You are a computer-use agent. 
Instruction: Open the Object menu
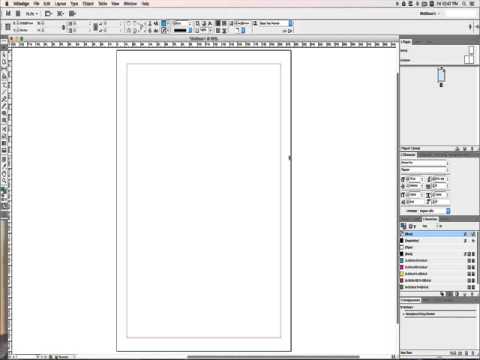[x=88, y=4]
